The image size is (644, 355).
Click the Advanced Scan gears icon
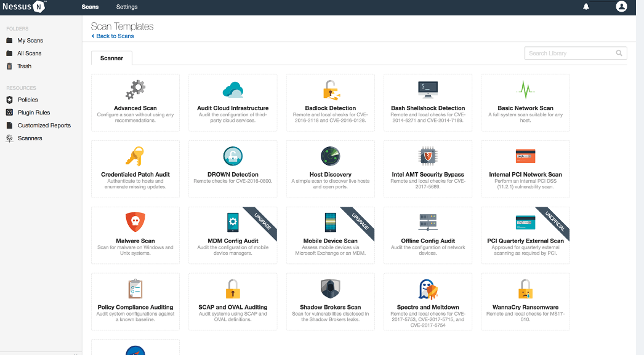click(135, 89)
